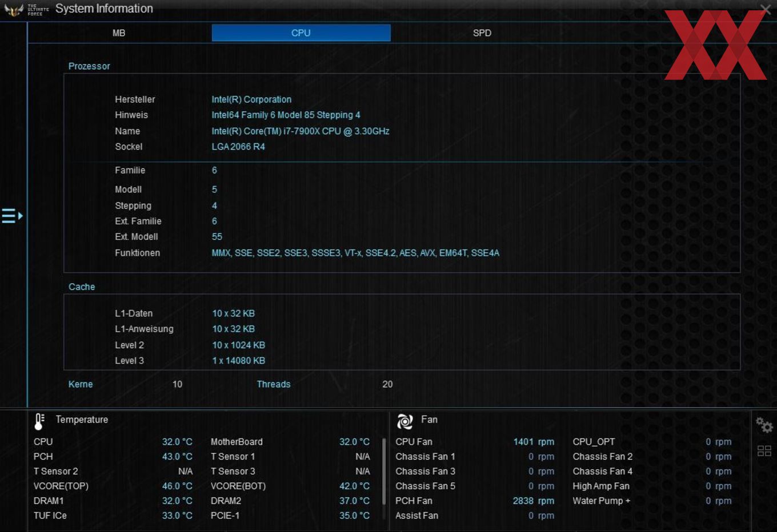Select the PCH temperature 43.0 °C
The width and height of the screenshot is (777, 532).
177,457
